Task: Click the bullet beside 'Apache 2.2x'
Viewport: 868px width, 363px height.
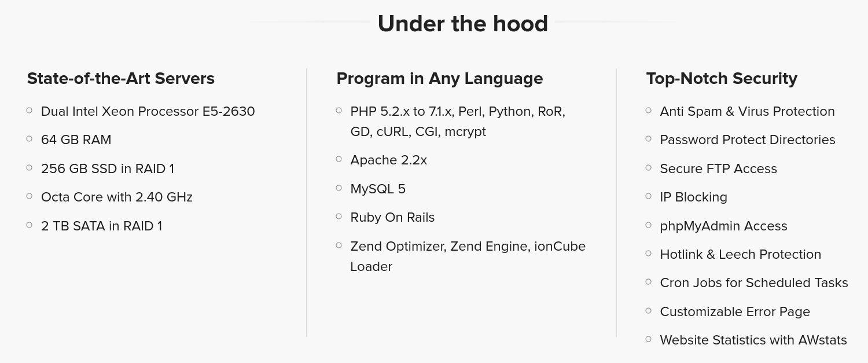Action: 339,159
